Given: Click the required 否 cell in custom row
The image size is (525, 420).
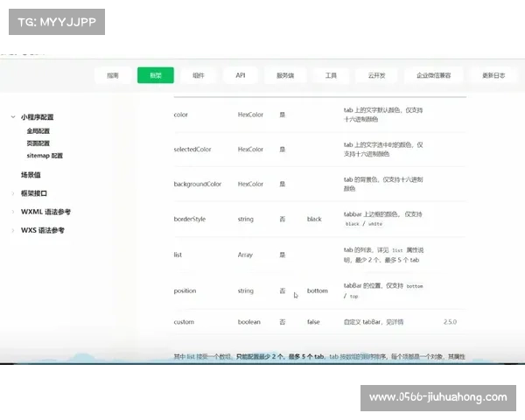Looking at the screenshot, I should coord(283,322).
